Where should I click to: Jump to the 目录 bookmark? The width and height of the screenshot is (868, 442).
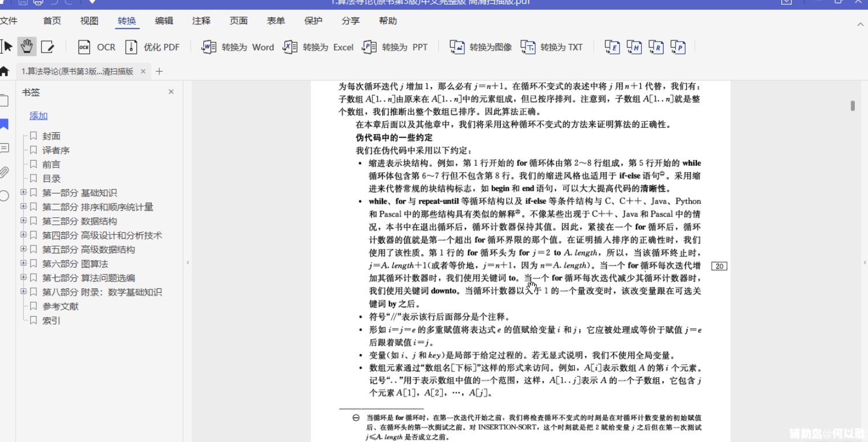click(51, 179)
